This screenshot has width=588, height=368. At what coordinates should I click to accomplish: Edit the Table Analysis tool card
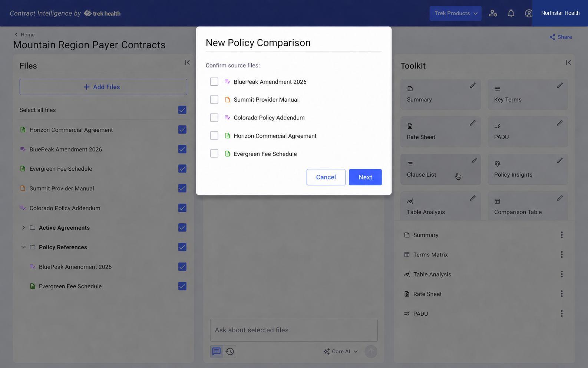click(473, 198)
